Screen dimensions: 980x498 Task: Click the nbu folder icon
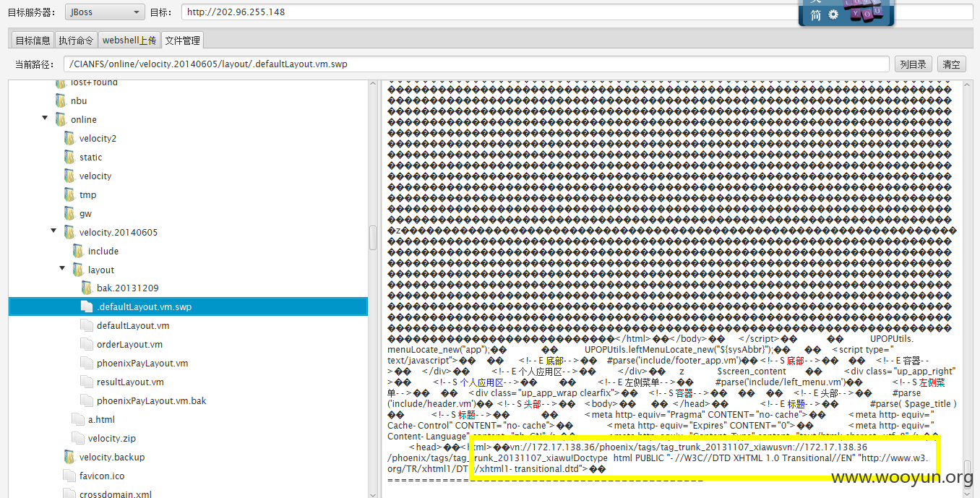click(61, 100)
